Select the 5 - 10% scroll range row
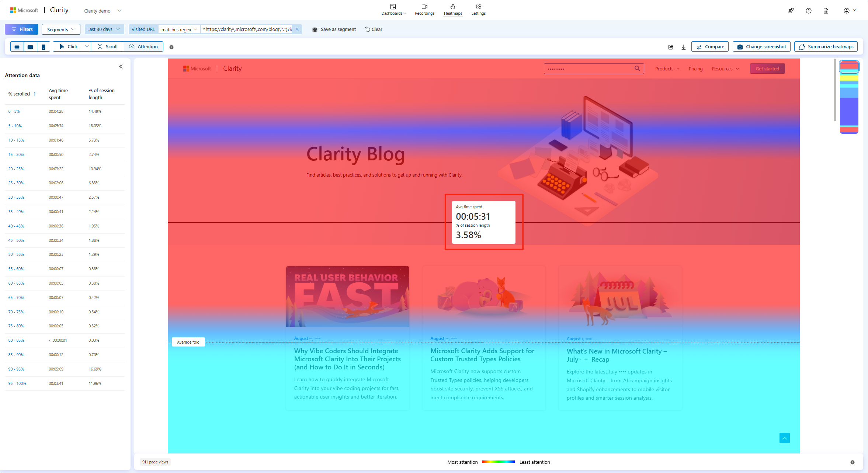 tap(65, 126)
